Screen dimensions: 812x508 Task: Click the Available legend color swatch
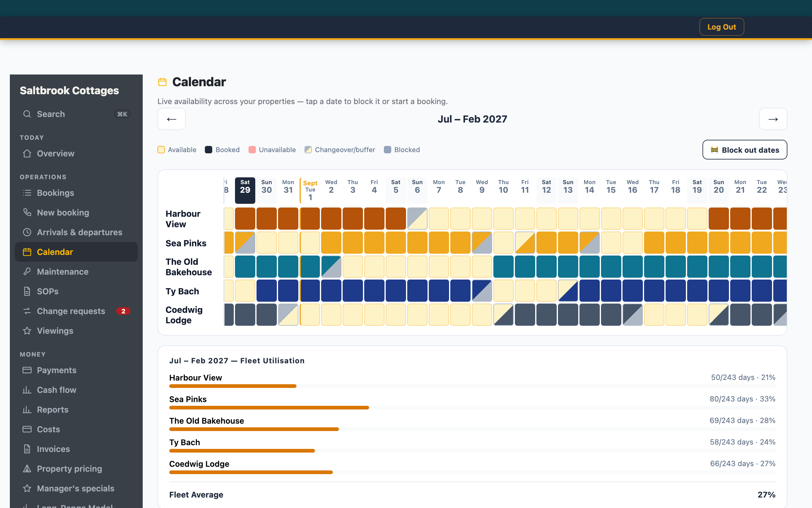161,150
